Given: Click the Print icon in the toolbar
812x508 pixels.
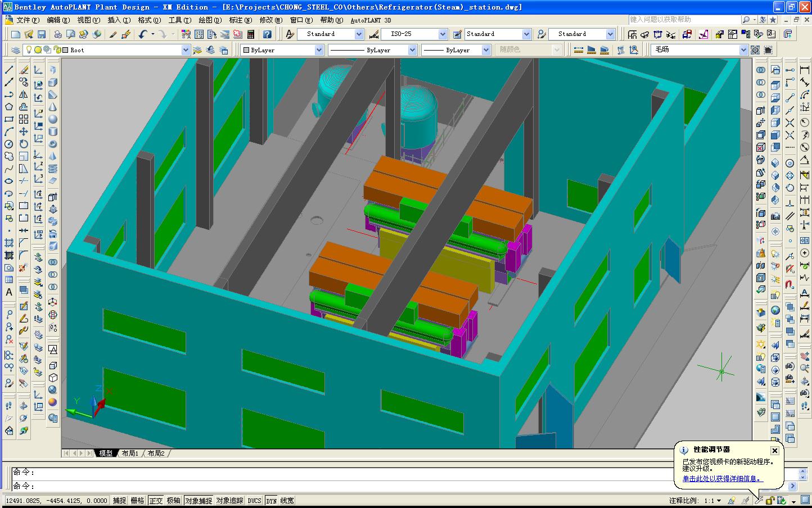Looking at the screenshot, I should tap(58, 34).
